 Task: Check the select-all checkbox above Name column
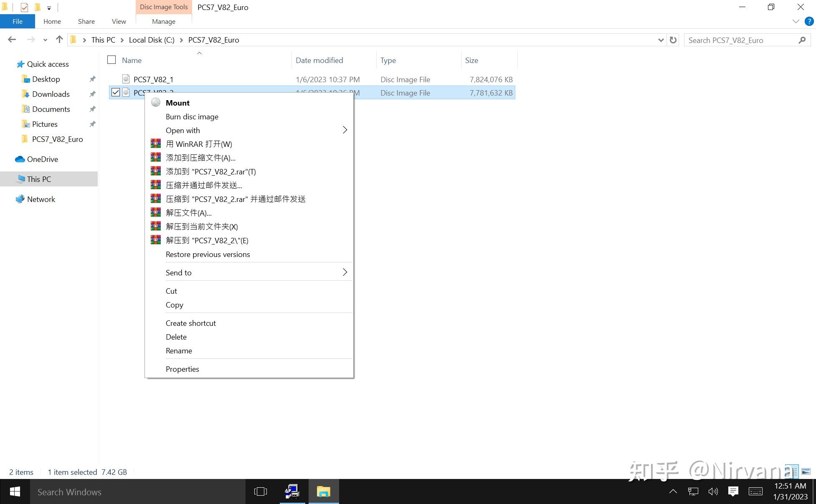point(111,60)
